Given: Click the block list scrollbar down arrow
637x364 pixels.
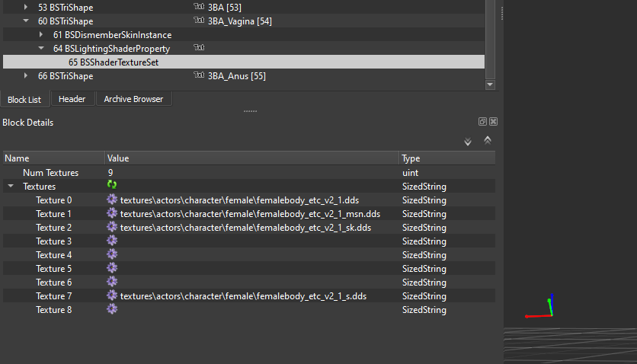Looking at the screenshot, I should 490,85.
